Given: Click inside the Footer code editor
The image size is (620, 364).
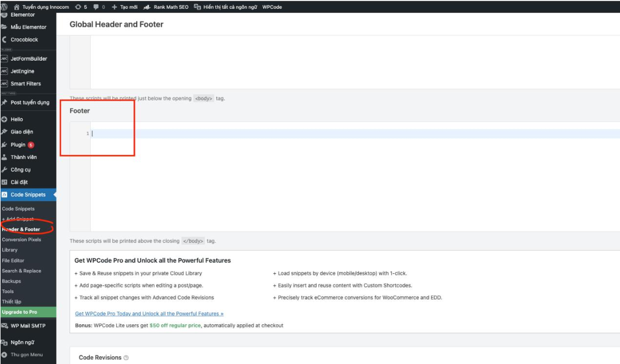Looking at the screenshot, I should coord(354,177).
